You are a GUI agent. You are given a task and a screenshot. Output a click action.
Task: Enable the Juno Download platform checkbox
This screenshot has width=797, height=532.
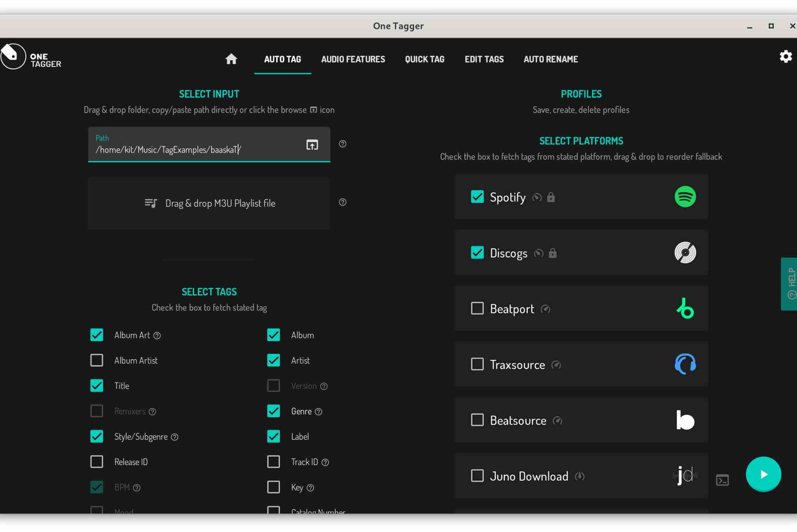point(477,476)
